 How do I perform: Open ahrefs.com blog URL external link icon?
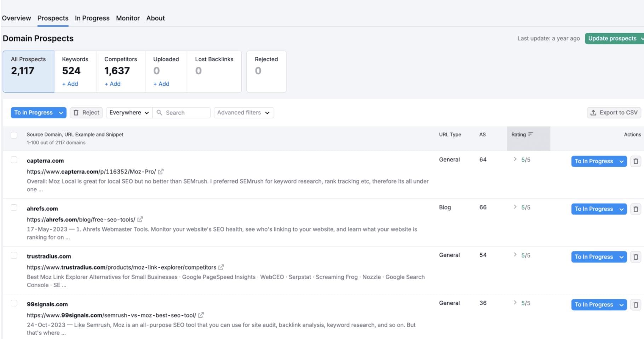pos(140,219)
